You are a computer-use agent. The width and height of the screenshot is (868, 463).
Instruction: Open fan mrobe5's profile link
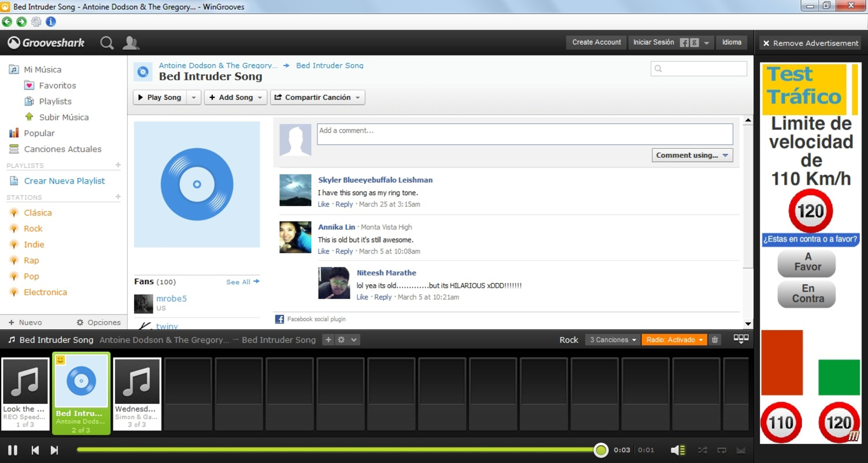point(171,299)
